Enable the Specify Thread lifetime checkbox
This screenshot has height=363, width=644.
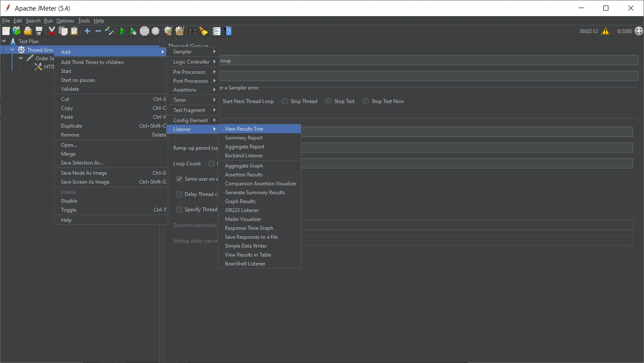pos(179,209)
